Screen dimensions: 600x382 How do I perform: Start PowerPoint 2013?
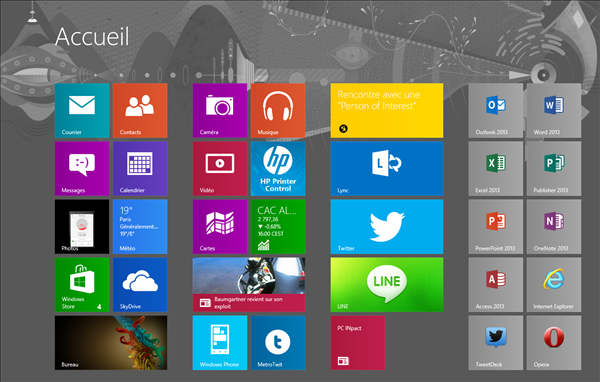point(496,227)
